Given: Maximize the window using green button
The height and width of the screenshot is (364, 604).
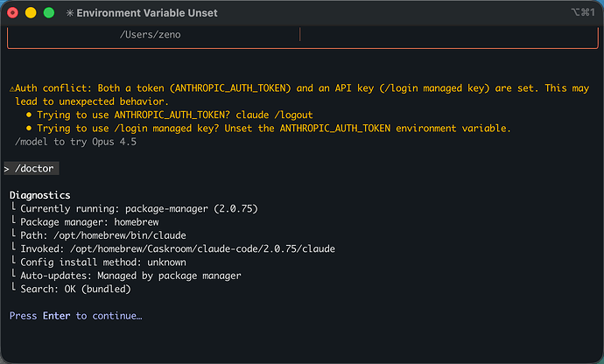Looking at the screenshot, I should click(x=49, y=13).
